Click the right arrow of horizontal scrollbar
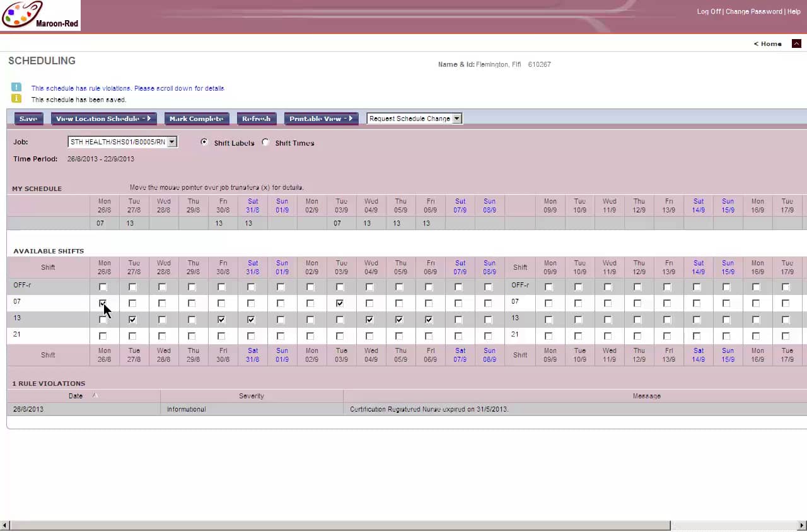The height and width of the screenshot is (532, 807). [x=801, y=525]
